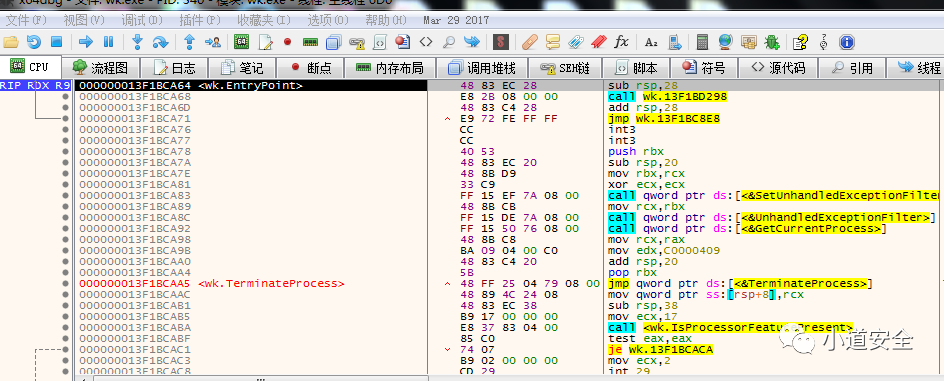Click the globe icon in the toolbar
The width and height of the screenshot is (944, 381).
[x=725, y=42]
